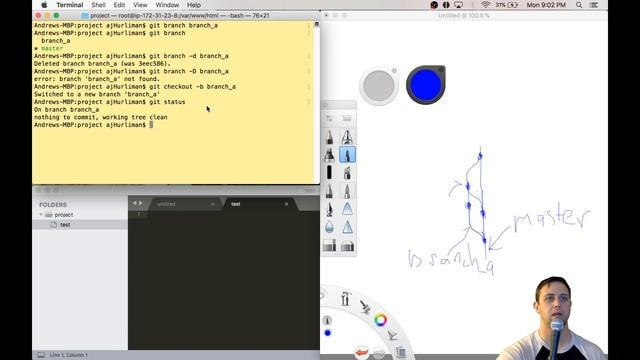Toggle the sidebar icon in status bar
The height and width of the screenshot is (360, 640).
point(41,355)
